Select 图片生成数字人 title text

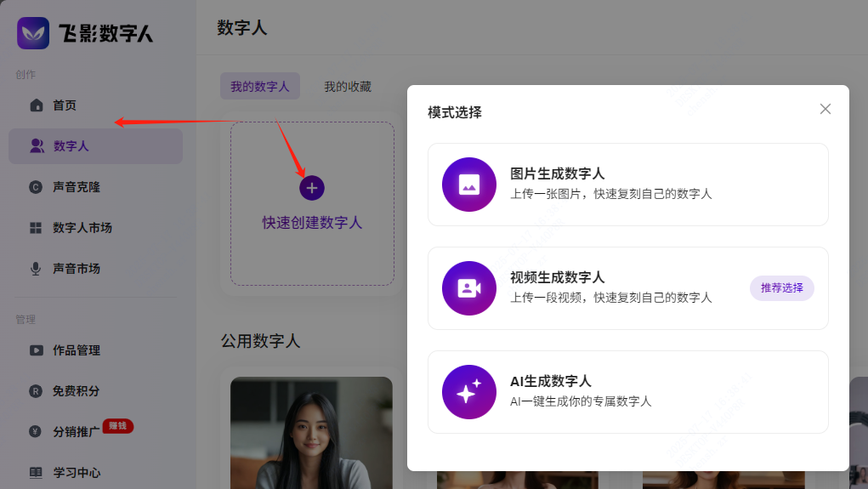(x=557, y=173)
